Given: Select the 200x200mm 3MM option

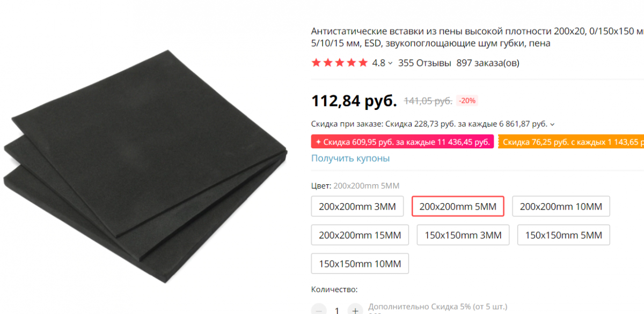Looking at the screenshot, I should point(357,206).
